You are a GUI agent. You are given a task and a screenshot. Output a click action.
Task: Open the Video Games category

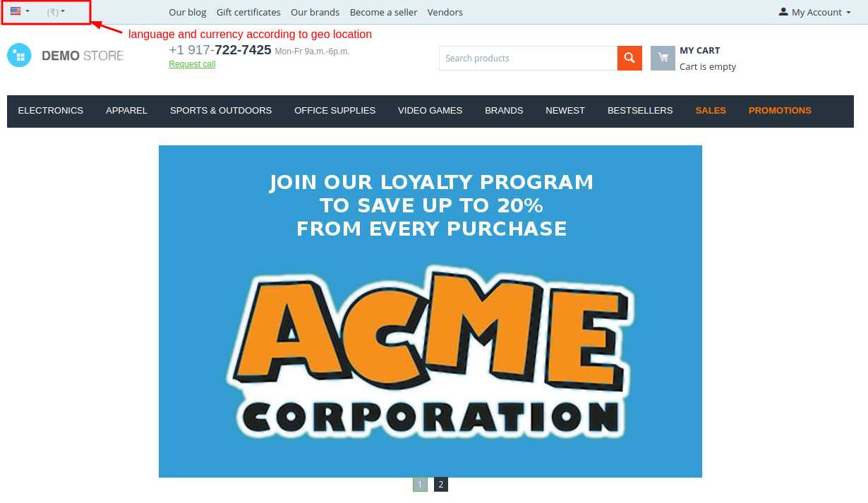(x=430, y=111)
